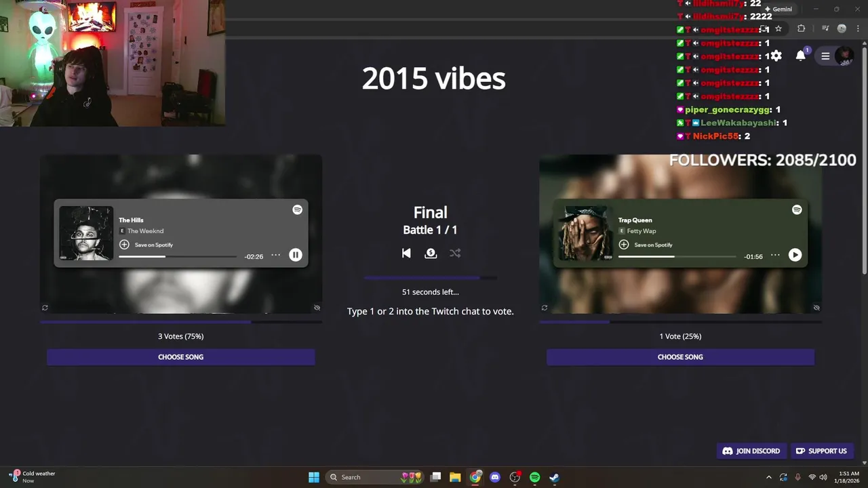This screenshot has width=868, height=488.
Task: Click The Hills album cover thumbnail
Action: point(86,233)
